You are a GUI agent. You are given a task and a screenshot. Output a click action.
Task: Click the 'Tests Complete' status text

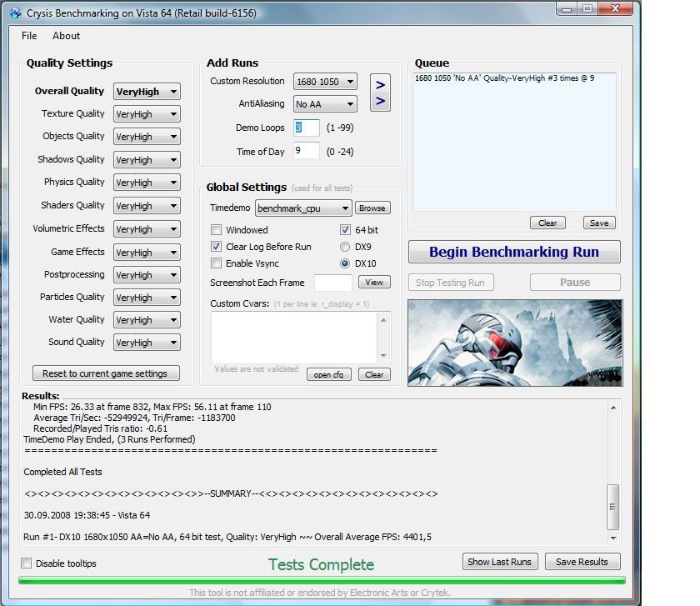321,564
